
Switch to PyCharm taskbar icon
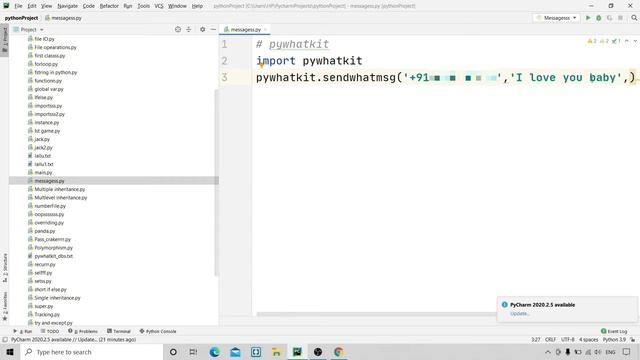point(297,352)
